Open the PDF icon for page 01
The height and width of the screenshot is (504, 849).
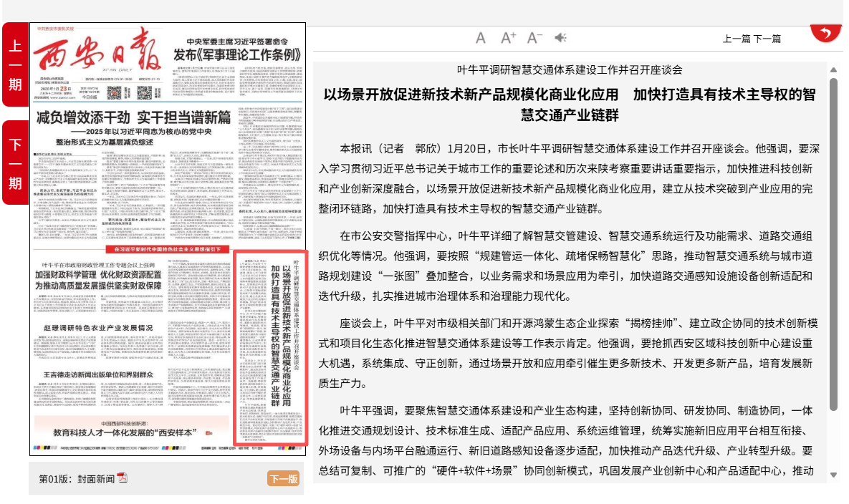pos(123,478)
